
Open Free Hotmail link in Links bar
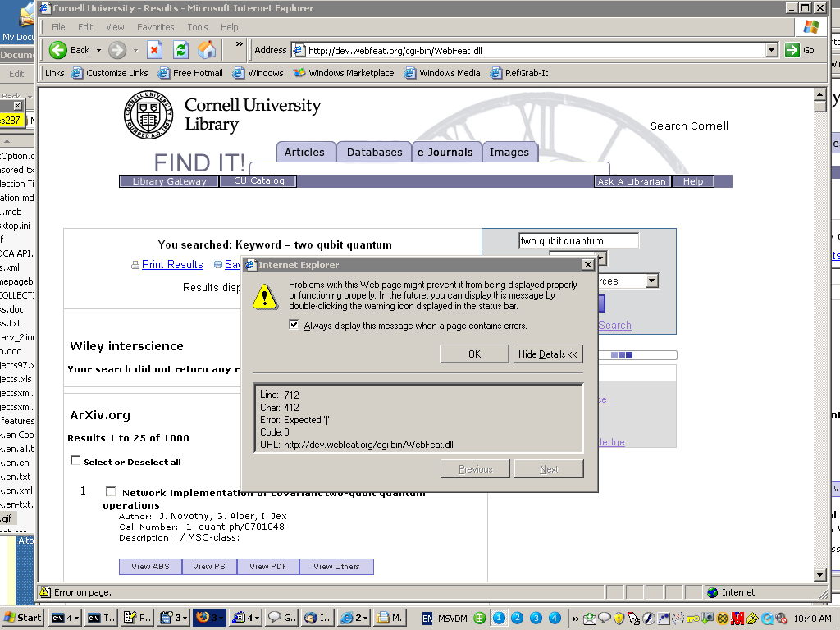(190, 73)
